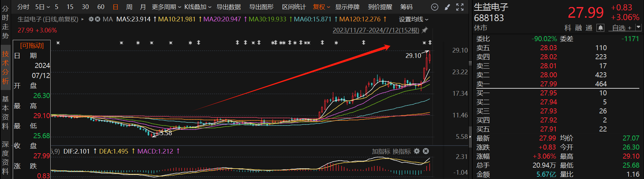Click the 卖一 27.99 order row
This screenshot has width=644, height=179.
[557, 84]
